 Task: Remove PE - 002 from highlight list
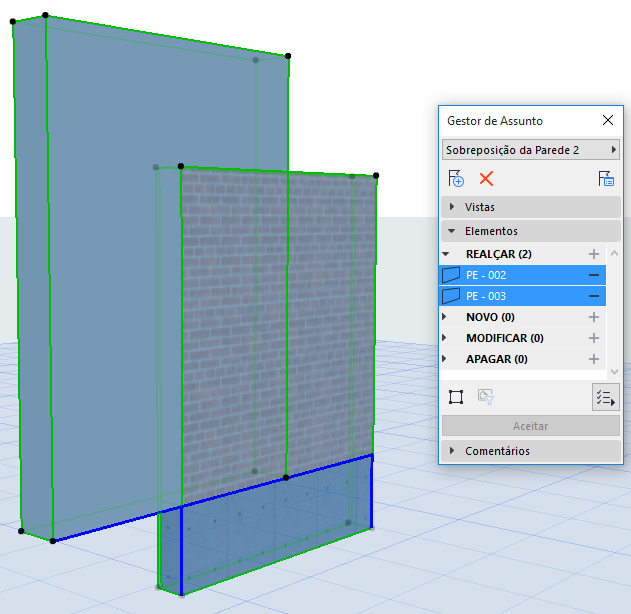[594, 275]
